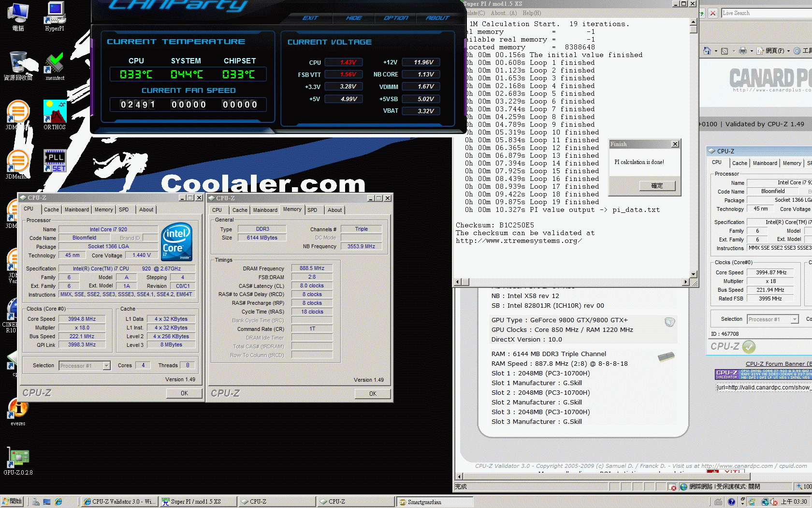This screenshot has height=508, width=812.
Task: Open the Windows Start menu
Action: pyautogui.click(x=13, y=502)
